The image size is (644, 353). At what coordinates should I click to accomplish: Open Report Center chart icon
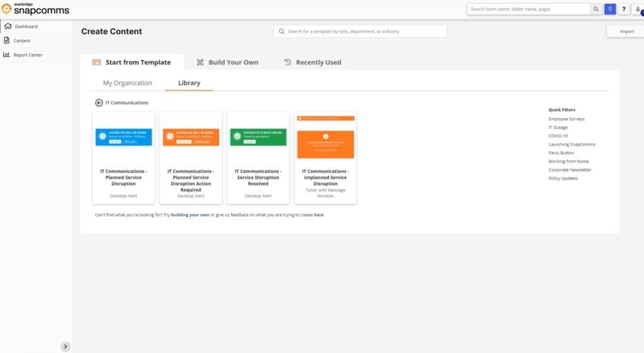click(x=7, y=55)
